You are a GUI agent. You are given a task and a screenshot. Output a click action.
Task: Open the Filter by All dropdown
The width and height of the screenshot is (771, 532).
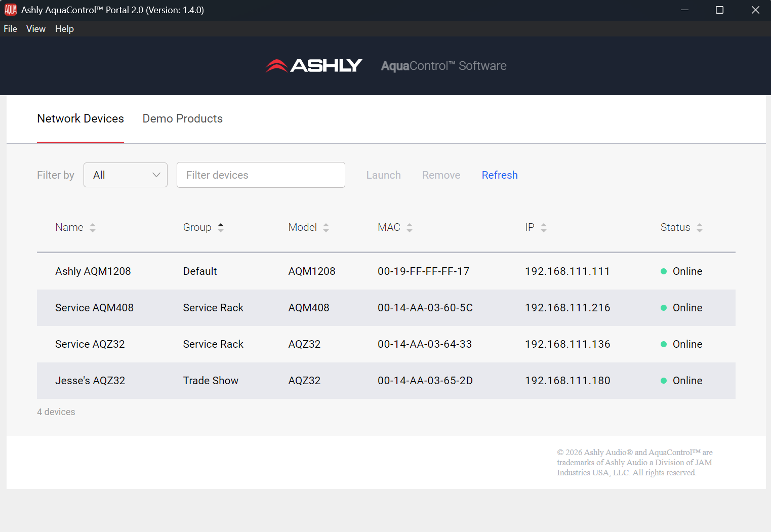pyautogui.click(x=126, y=175)
